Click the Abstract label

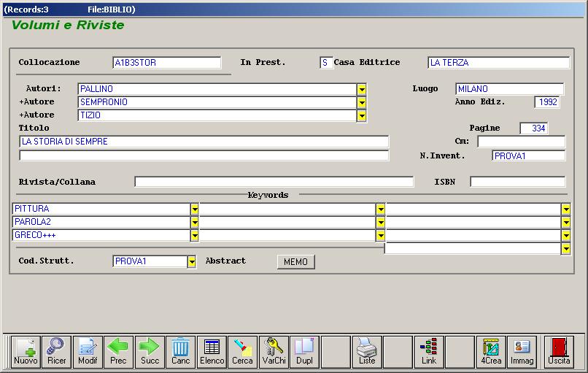click(x=225, y=261)
